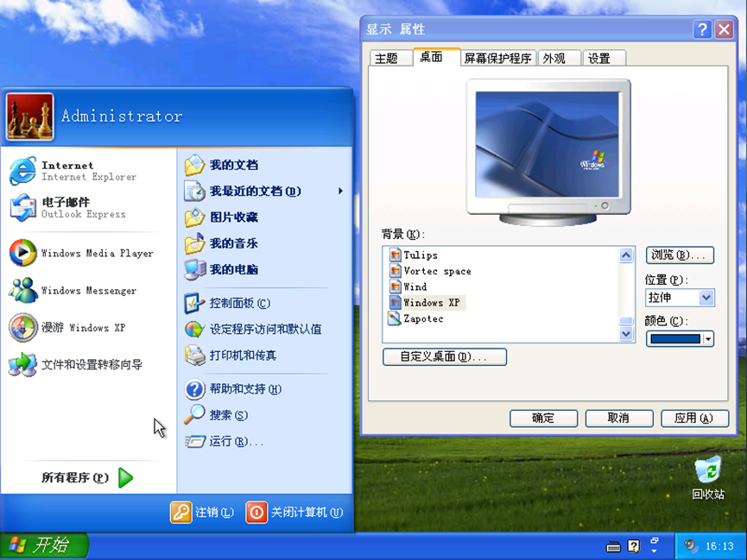Open 我的电脑 icon
Screen dimensions: 747x560
[195, 269]
